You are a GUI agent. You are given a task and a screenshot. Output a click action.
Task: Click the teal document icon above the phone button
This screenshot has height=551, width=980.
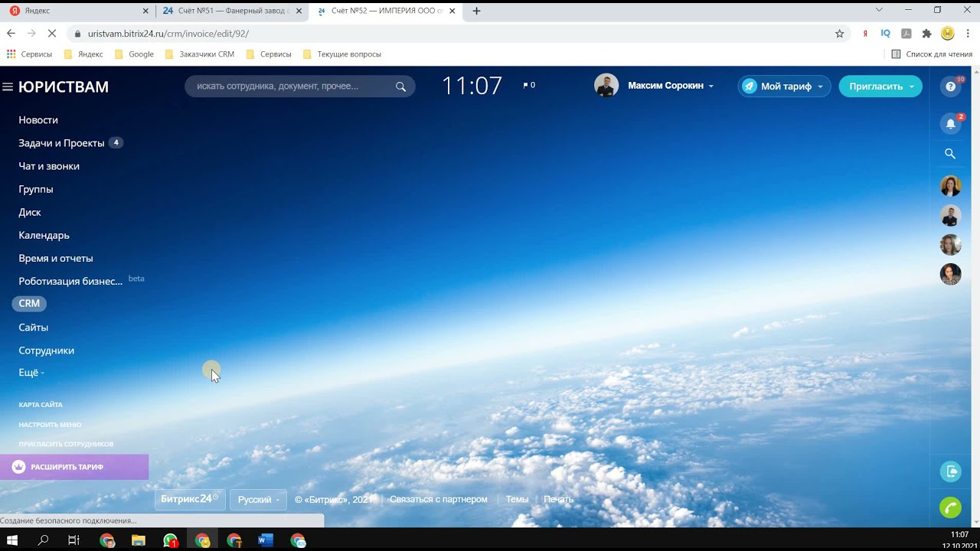click(950, 471)
